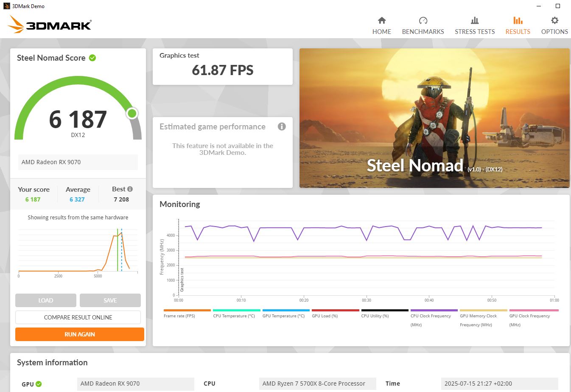The image size is (571, 392).
Task: Select the Graphics test marker in Monitoring chart
Action: coord(182,279)
